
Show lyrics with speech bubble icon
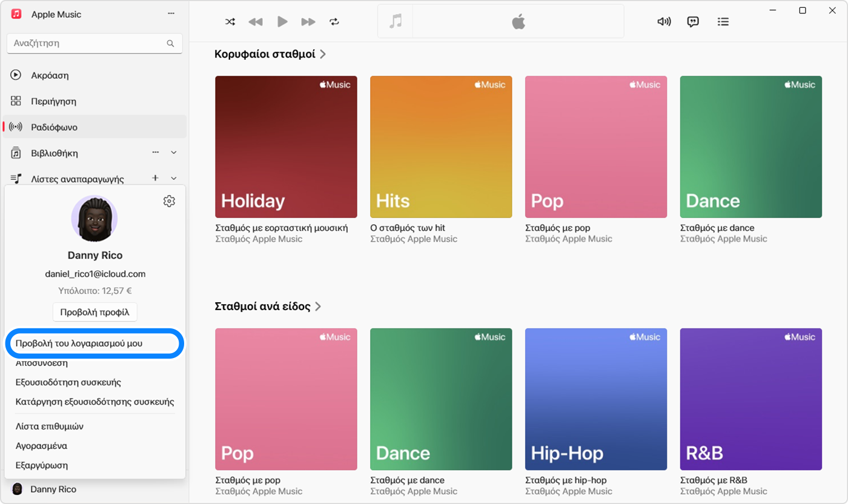click(693, 22)
